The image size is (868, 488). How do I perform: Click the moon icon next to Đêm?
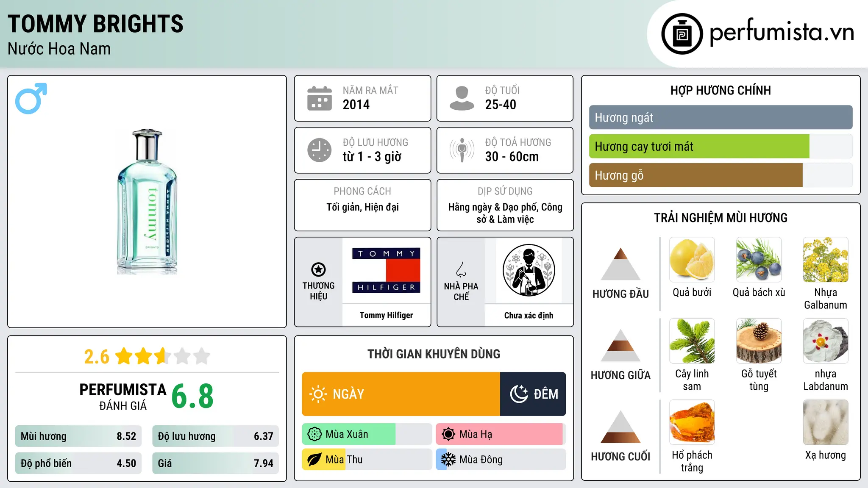pyautogui.click(x=519, y=394)
